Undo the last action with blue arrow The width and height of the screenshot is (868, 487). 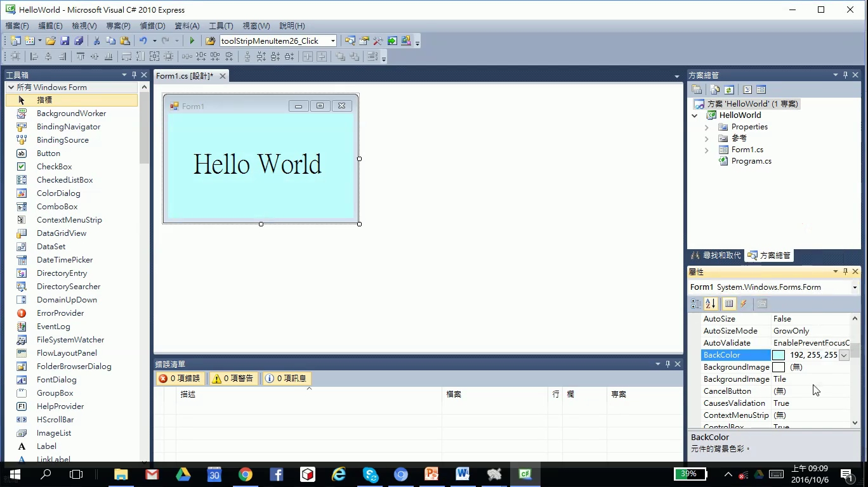(143, 41)
